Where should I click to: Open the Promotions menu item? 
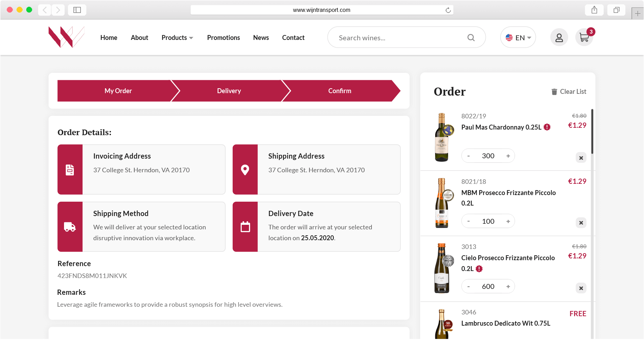(224, 37)
